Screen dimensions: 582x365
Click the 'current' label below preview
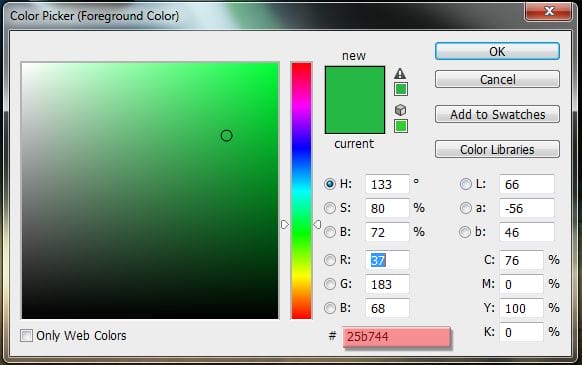(354, 144)
